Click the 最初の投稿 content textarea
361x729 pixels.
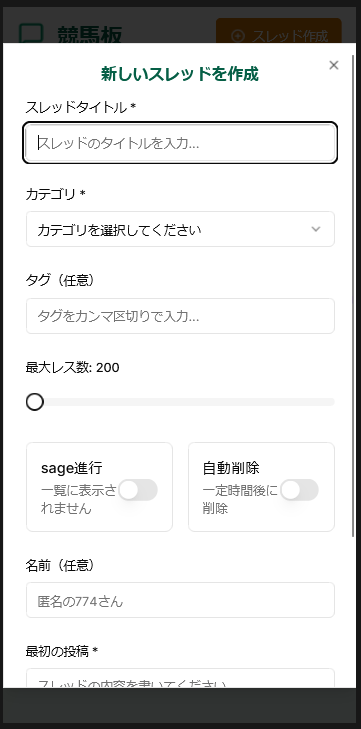click(x=180, y=678)
